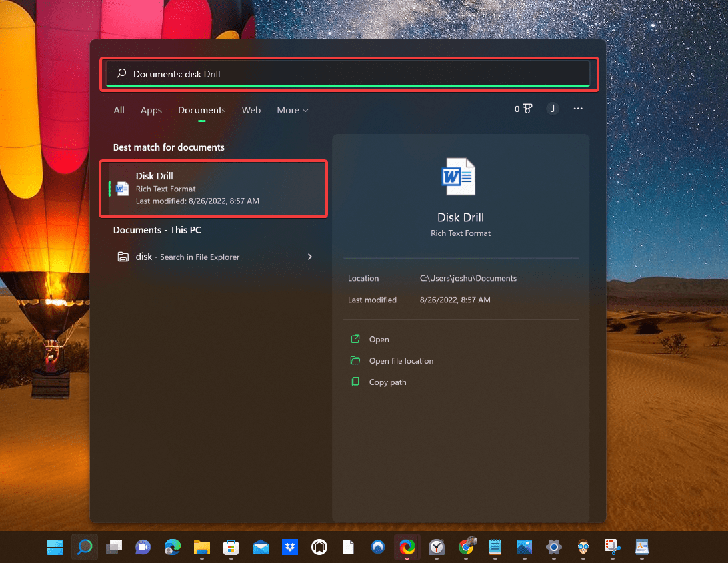Click the cartoon face app icon in taskbar

tap(583, 547)
